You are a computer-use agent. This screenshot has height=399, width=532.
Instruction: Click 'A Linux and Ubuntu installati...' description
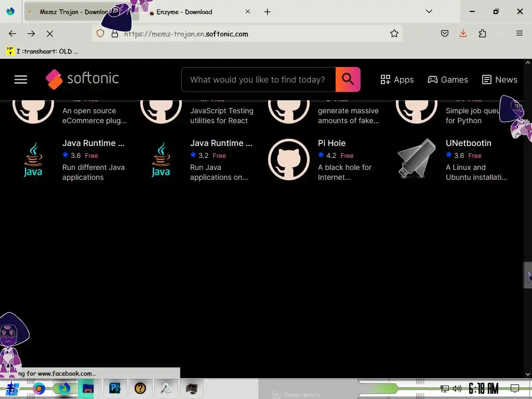[476, 172]
